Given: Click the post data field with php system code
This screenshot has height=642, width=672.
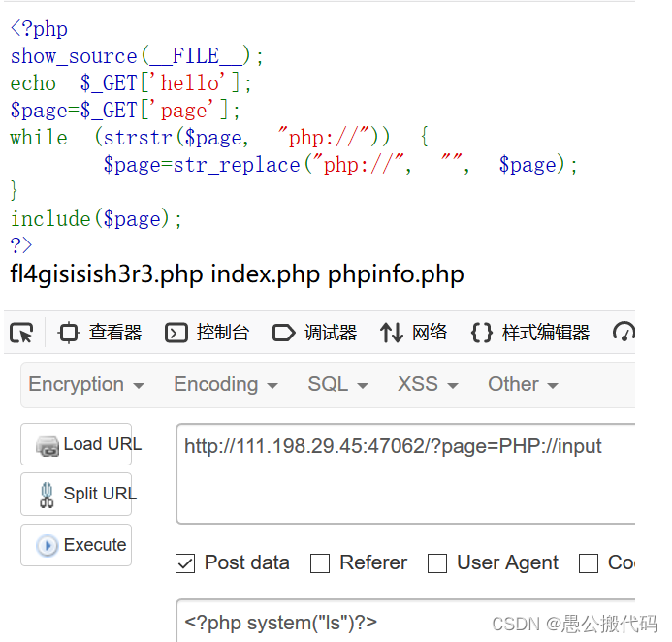Looking at the screenshot, I should [405, 623].
